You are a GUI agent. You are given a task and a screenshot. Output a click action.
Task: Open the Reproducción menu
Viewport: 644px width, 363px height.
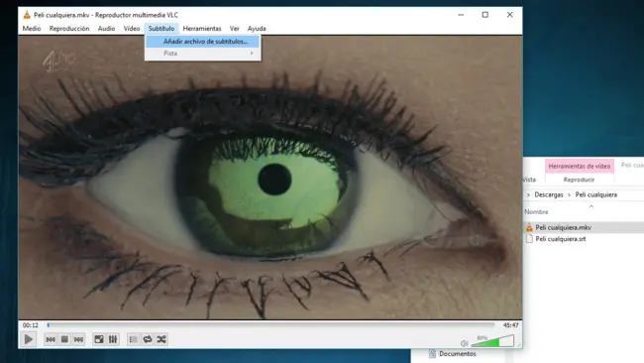click(69, 29)
